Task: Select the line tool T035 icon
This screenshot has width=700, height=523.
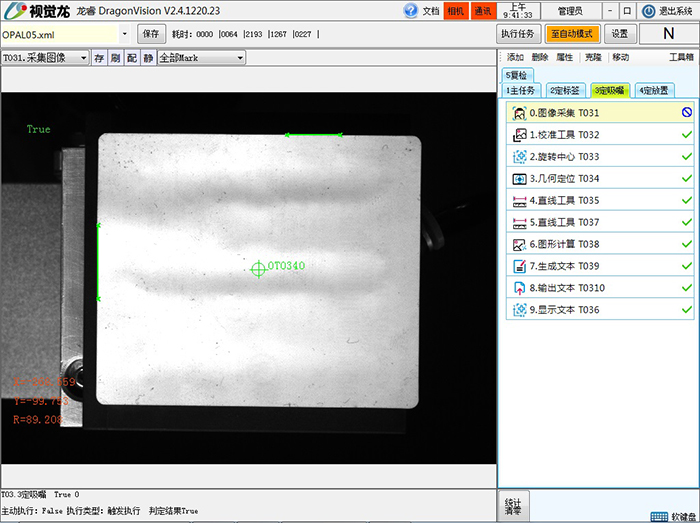Action: click(519, 201)
